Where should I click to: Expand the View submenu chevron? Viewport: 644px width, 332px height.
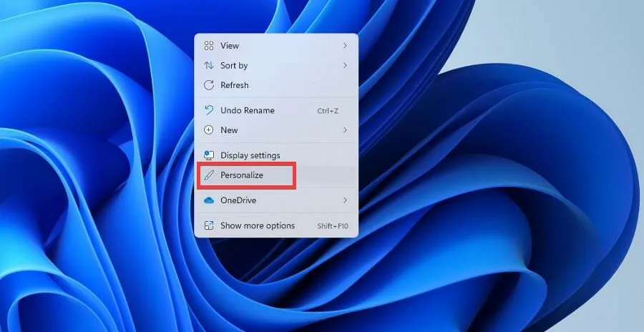(345, 46)
